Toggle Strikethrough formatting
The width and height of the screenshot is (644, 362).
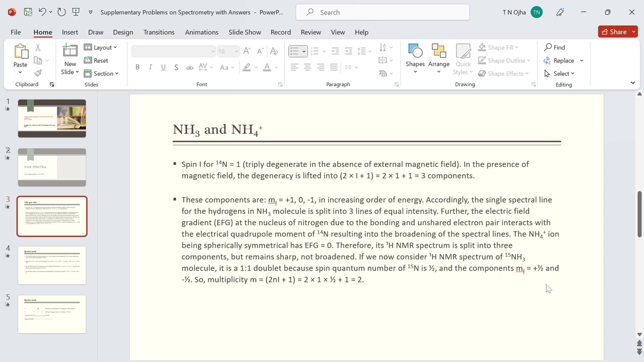click(x=190, y=67)
